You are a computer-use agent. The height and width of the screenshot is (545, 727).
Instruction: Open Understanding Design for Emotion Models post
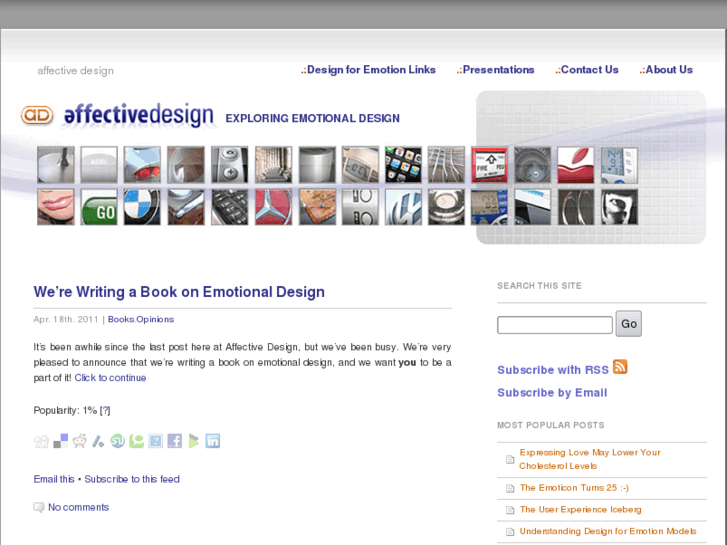point(608,532)
